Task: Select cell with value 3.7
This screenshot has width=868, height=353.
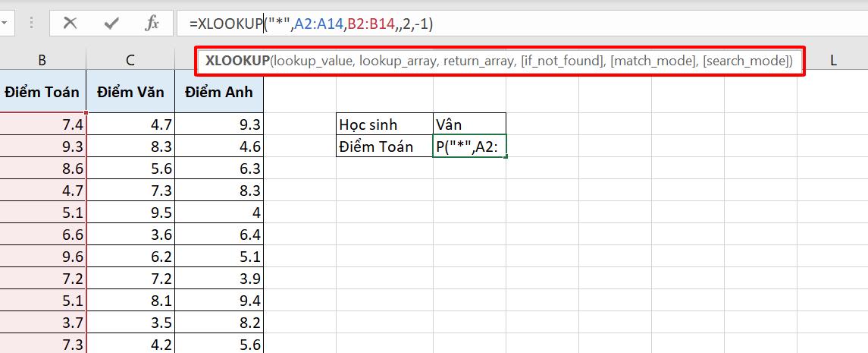Action: point(42,323)
